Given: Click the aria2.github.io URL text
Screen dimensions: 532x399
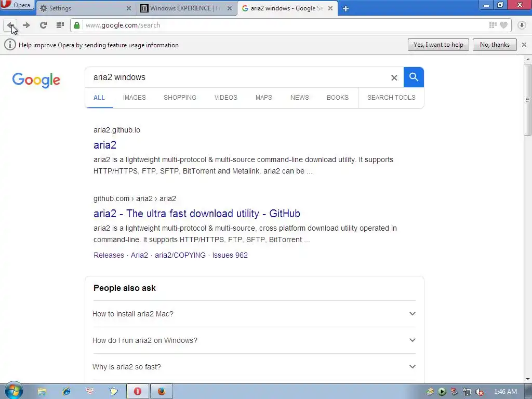Looking at the screenshot, I should click(117, 130).
